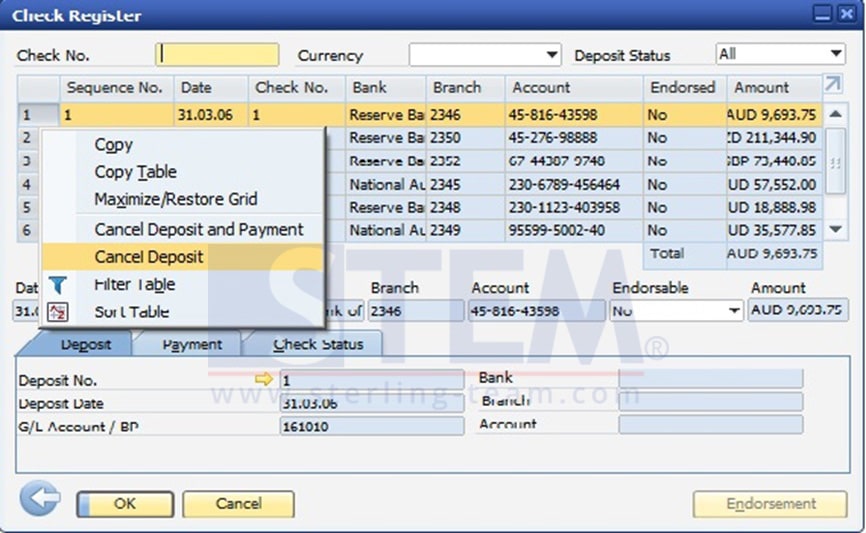Viewport: 866px width, 533px height.
Task: Click the Branch field in Deposit tab
Action: pyautogui.click(x=711, y=402)
